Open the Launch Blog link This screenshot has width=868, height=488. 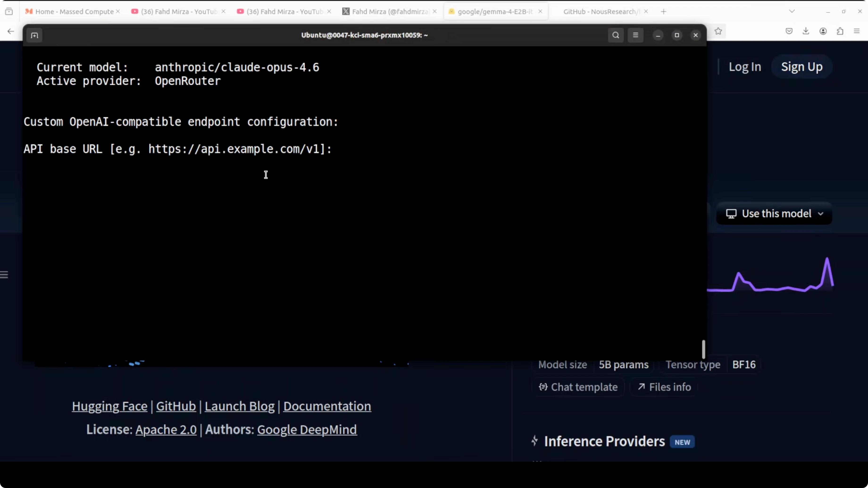[x=239, y=406]
